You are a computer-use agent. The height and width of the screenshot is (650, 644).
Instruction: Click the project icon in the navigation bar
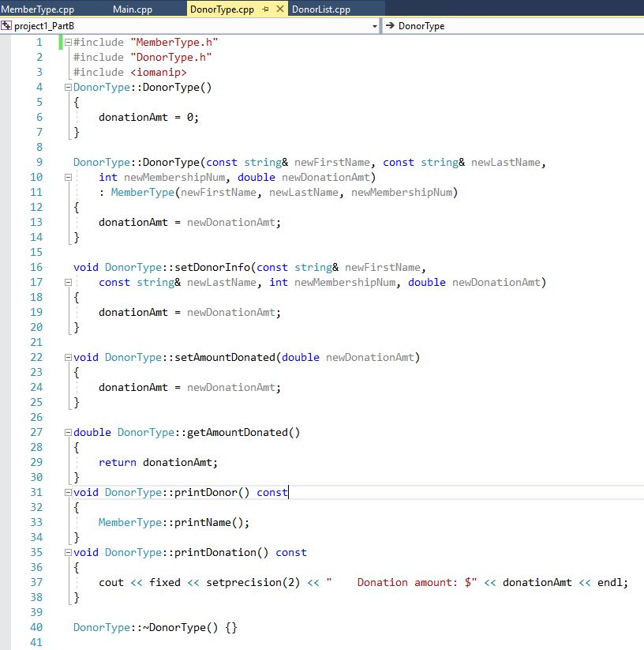[6, 25]
